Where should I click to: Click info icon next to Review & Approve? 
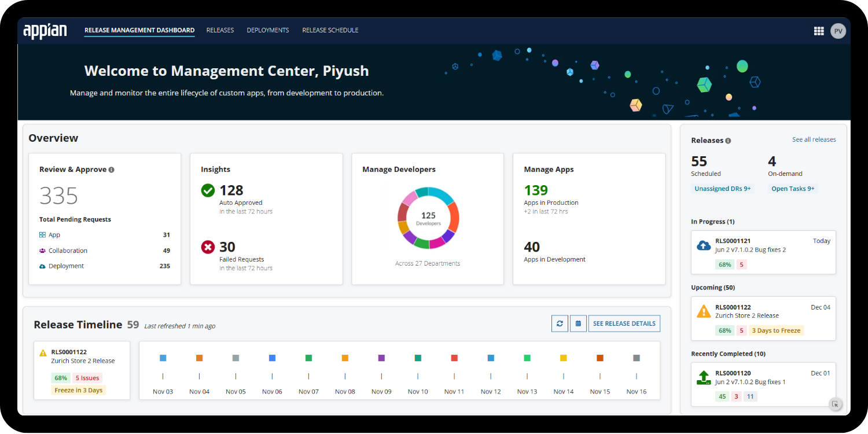(111, 170)
